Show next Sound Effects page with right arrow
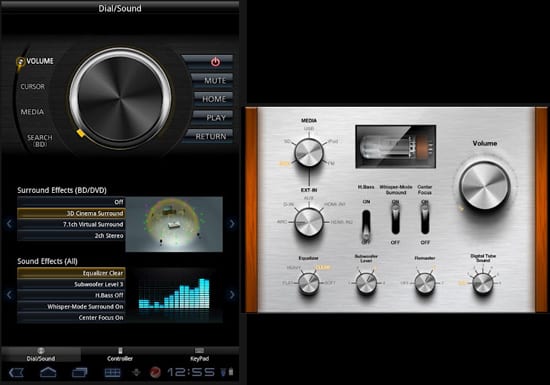550x385 pixels. [232, 295]
